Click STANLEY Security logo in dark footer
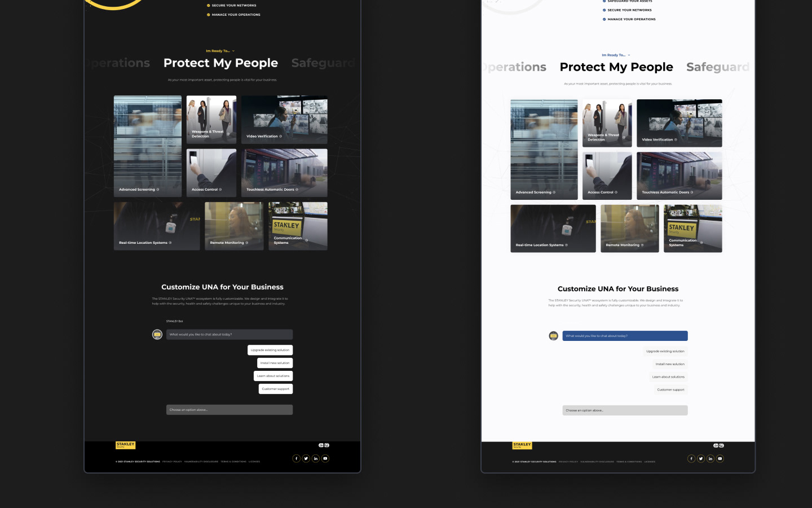Screen dimensions: 812x508 coord(126,445)
